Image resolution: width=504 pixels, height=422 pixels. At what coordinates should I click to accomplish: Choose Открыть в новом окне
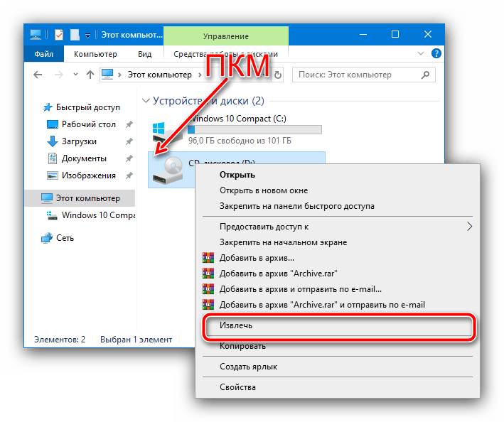pos(338,190)
